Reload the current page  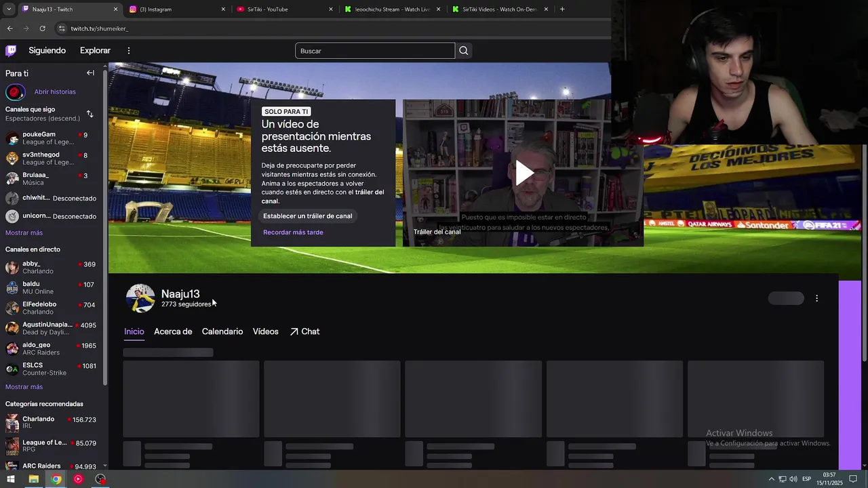click(x=42, y=28)
